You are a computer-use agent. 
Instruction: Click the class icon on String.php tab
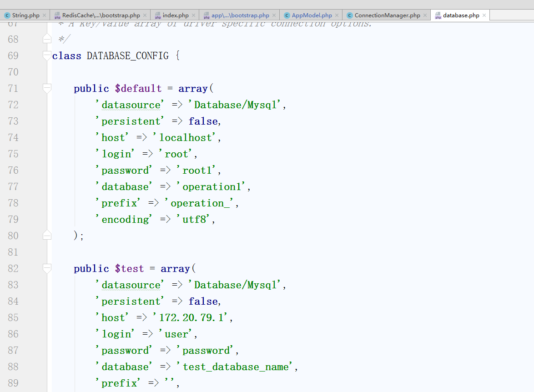pos(7,15)
